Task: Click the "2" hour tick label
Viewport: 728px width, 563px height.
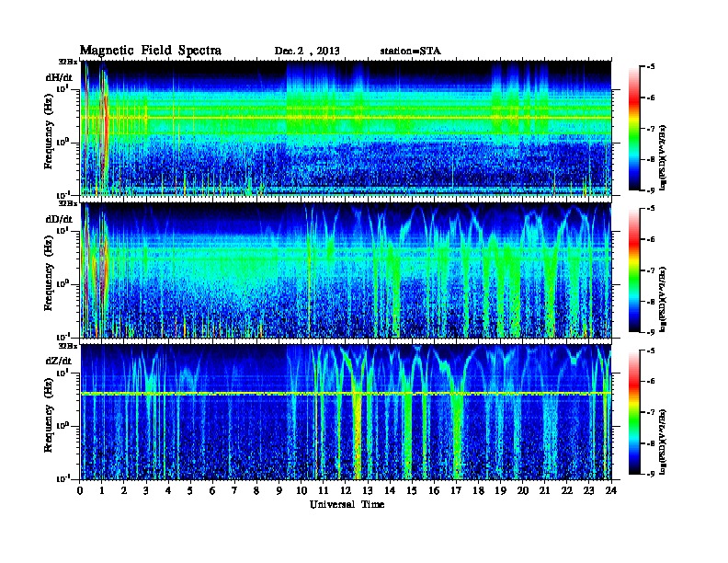Action: (x=124, y=491)
